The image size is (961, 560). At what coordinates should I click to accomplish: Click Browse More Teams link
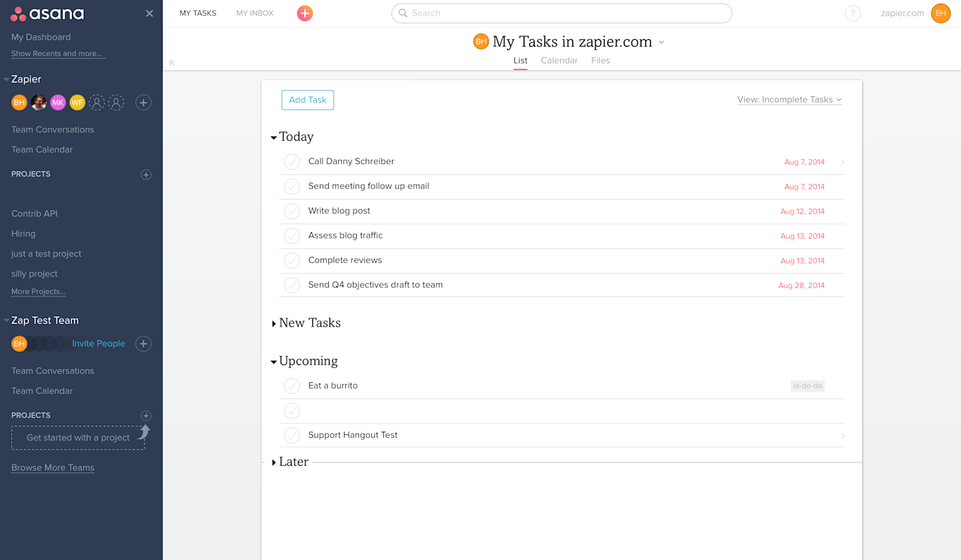coord(53,468)
